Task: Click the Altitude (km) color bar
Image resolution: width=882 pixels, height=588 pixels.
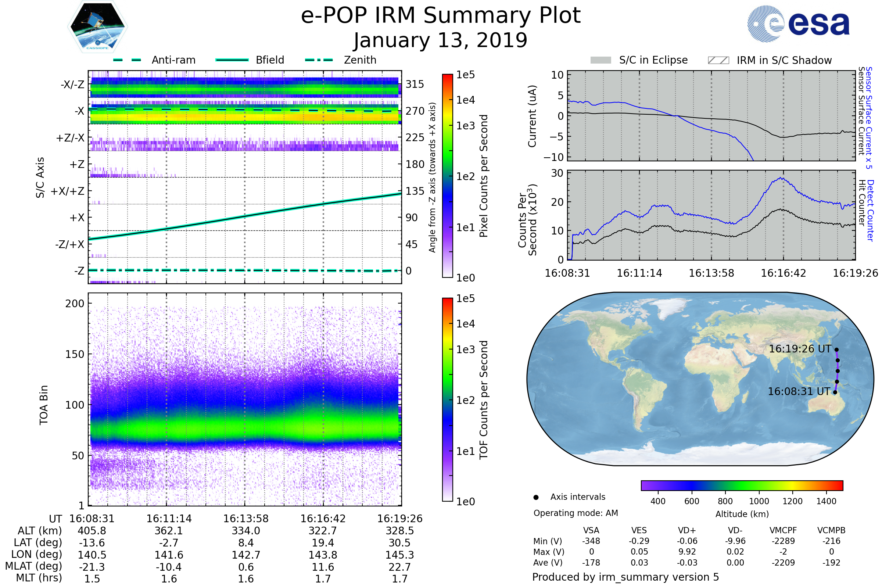Action: [742, 485]
